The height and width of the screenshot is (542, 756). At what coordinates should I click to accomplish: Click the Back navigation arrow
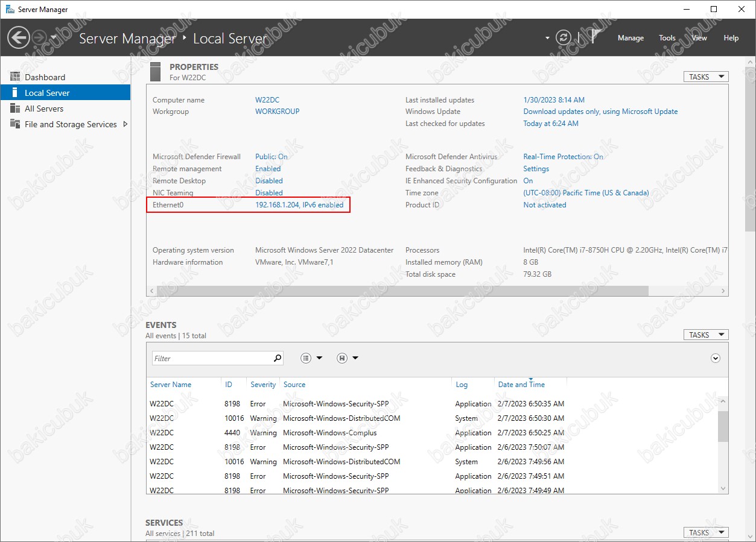pyautogui.click(x=18, y=37)
